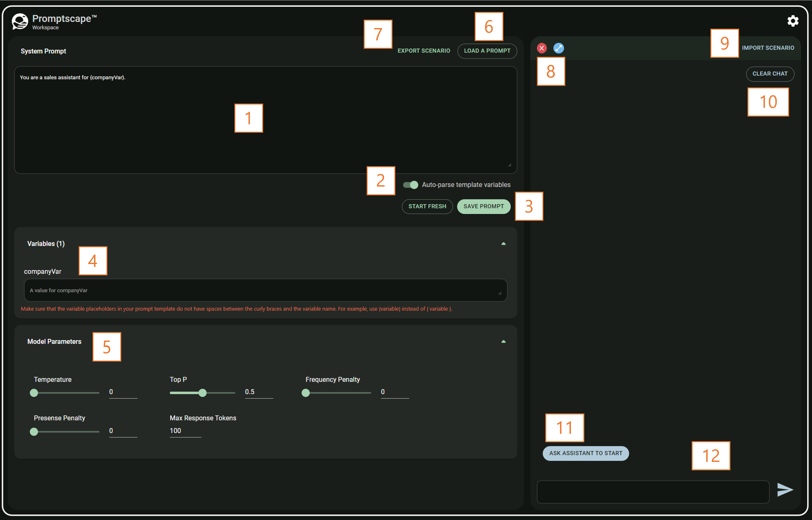Click Ask Assistant to Start button
The width and height of the screenshot is (812, 520).
click(585, 453)
